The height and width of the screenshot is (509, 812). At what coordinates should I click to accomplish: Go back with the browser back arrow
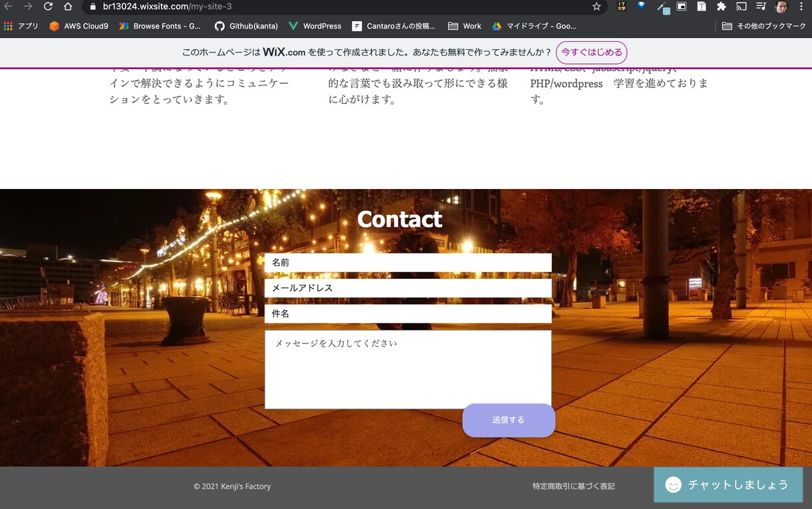(x=9, y=7)
